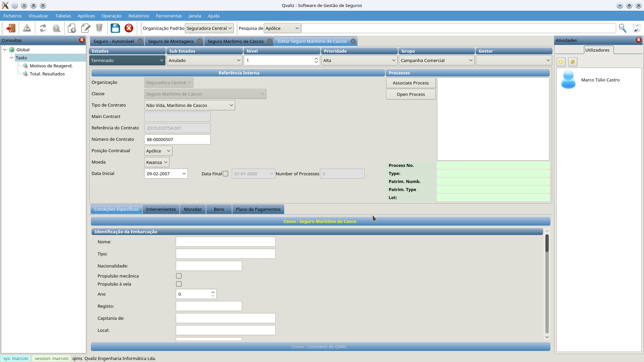The width and height of the screenshot is (644, 362).
Task: Click the warning triangle question icon
Action: 27,28
